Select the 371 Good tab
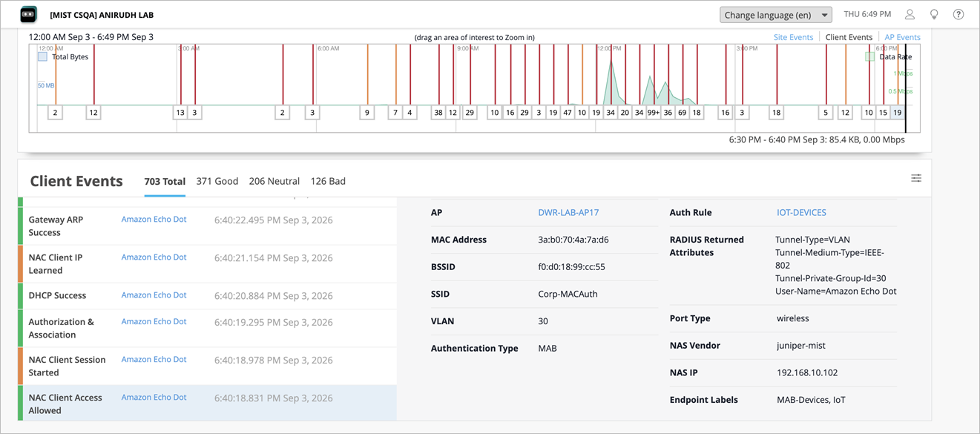Screen dimensions: 980x434 (217, 181)
